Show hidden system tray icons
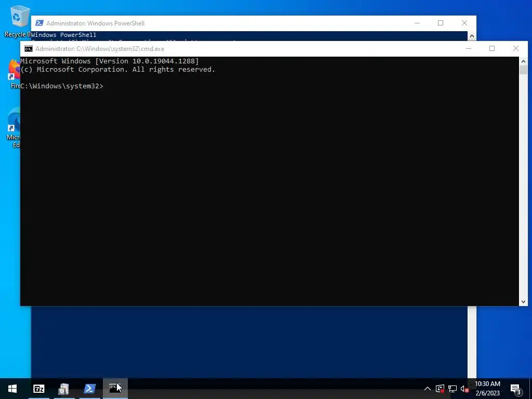The height and width of the screenshot is (399, 532). click(428, 389)
